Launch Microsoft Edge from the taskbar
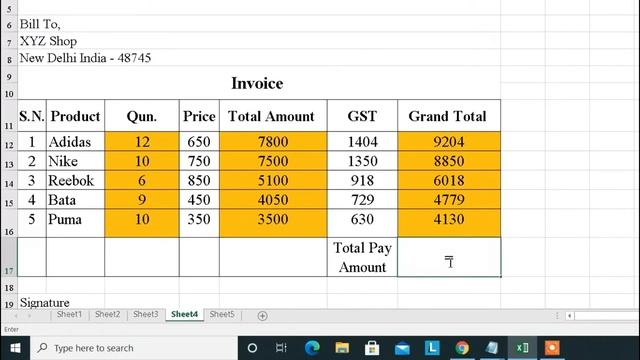 (x=312, y=348)
